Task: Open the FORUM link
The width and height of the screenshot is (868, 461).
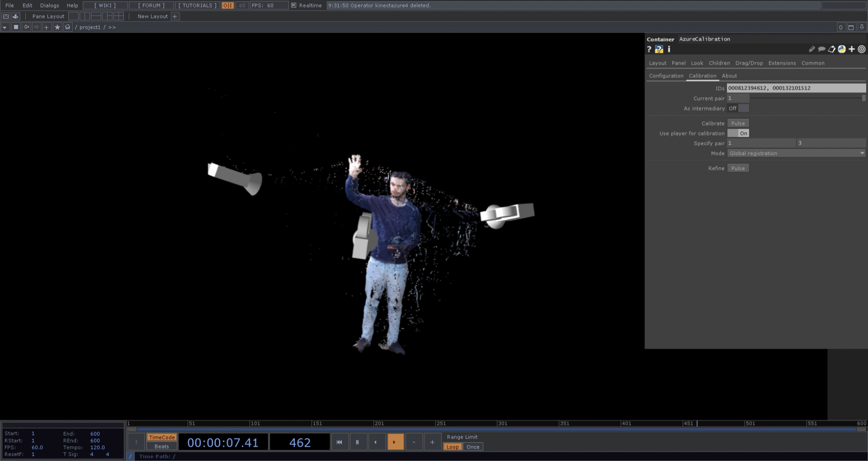Action: click(x=151, y=6)
